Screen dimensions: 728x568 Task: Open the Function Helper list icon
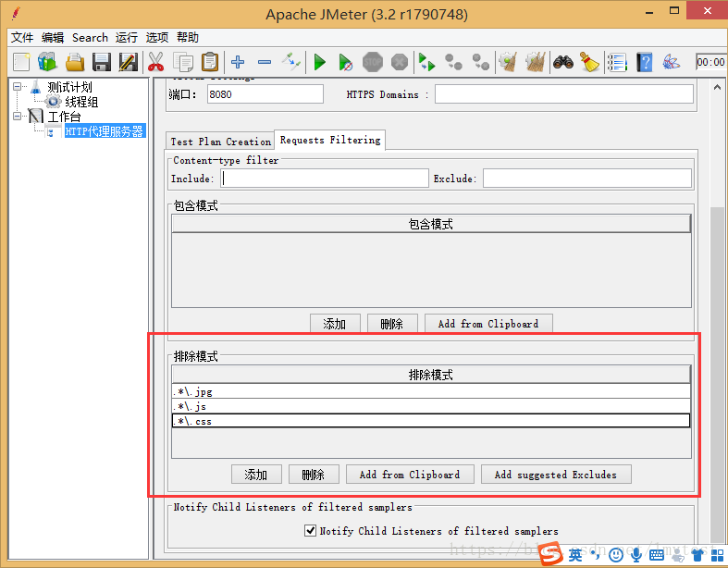pyautogui.click(x=618, y=62)
